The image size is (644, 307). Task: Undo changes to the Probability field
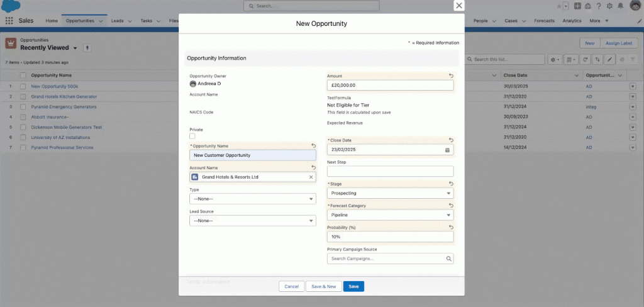451,227
